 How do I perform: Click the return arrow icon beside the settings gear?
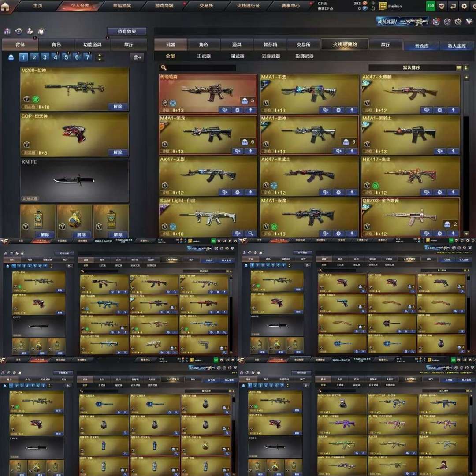[x=453, y=6]
